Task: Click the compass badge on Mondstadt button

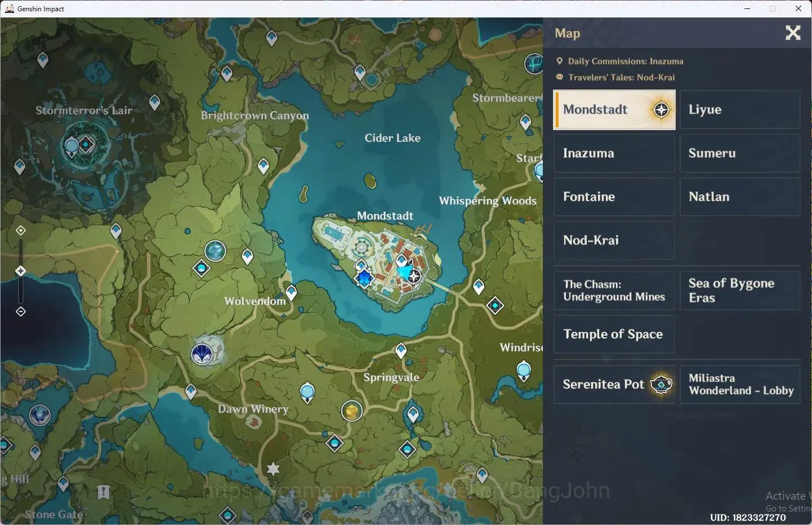Action: pos(662,110)
